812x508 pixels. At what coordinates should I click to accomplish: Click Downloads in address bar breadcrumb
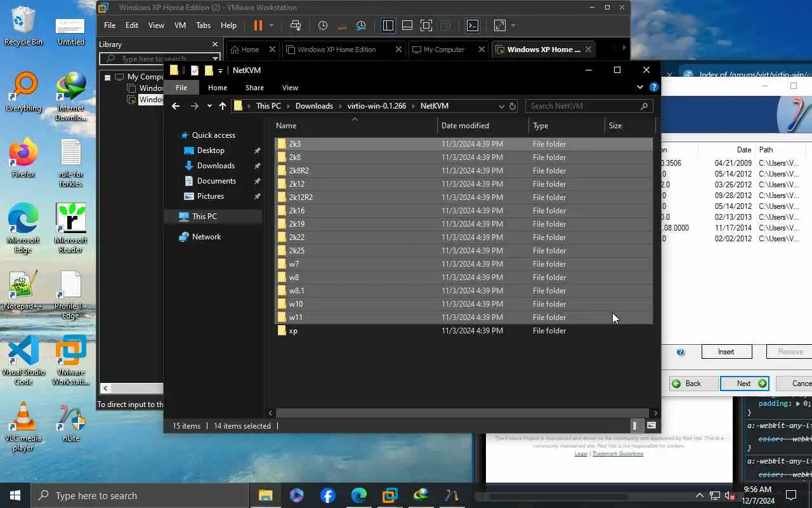click(314, 106)
